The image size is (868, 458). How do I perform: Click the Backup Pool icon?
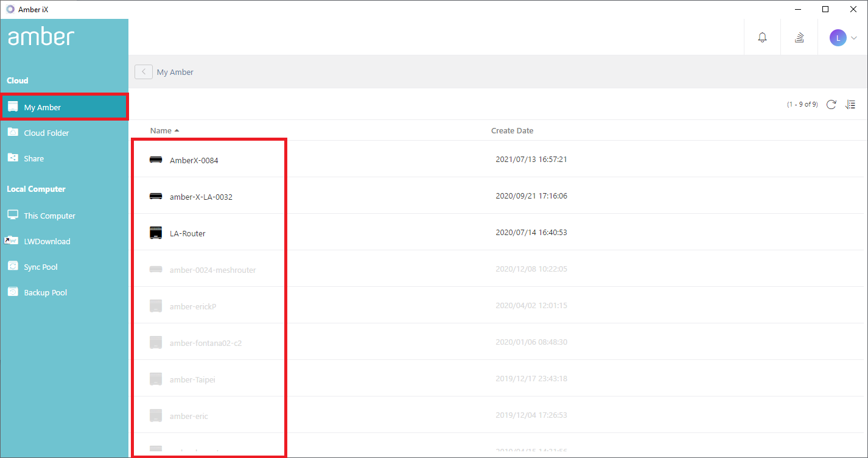point(13,292)
